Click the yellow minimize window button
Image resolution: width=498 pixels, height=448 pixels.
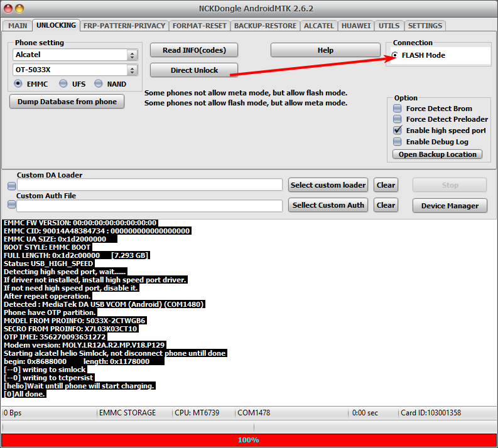(x=19, y=9)
